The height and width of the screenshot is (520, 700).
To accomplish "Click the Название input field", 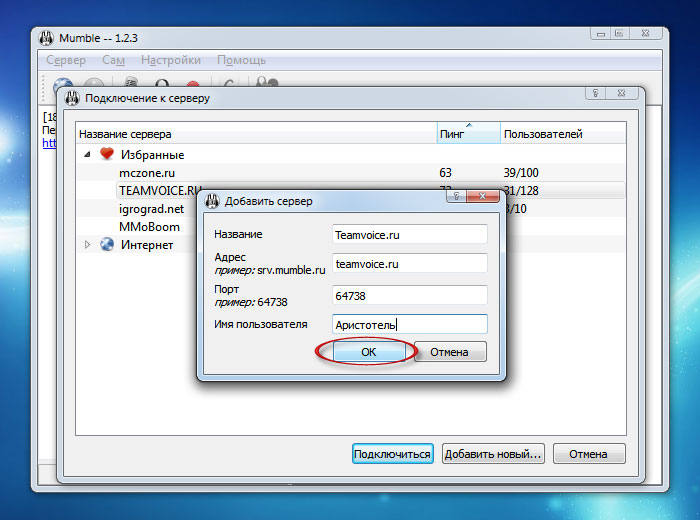I will 409,234.
